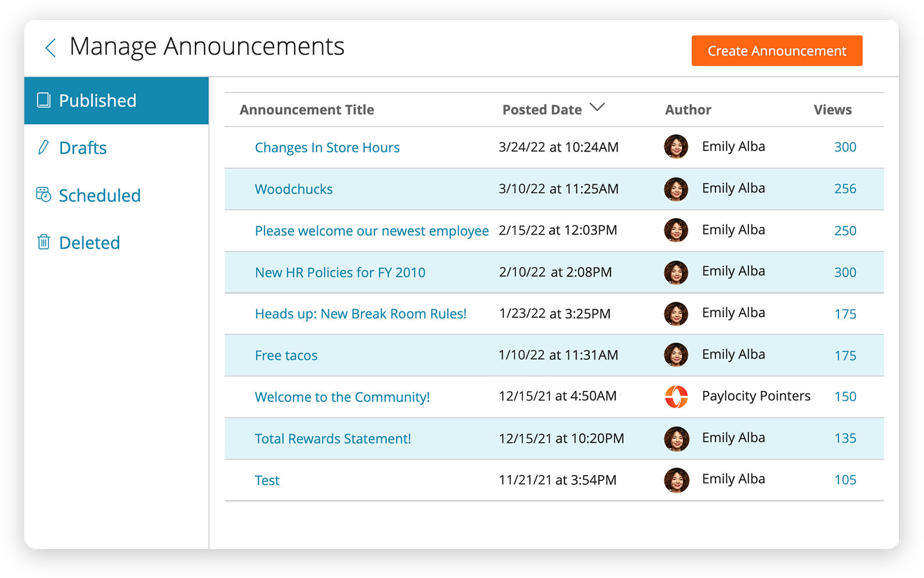924x578 pixels.
Task: Click the Deleted trash can icon
Action: 44,242
